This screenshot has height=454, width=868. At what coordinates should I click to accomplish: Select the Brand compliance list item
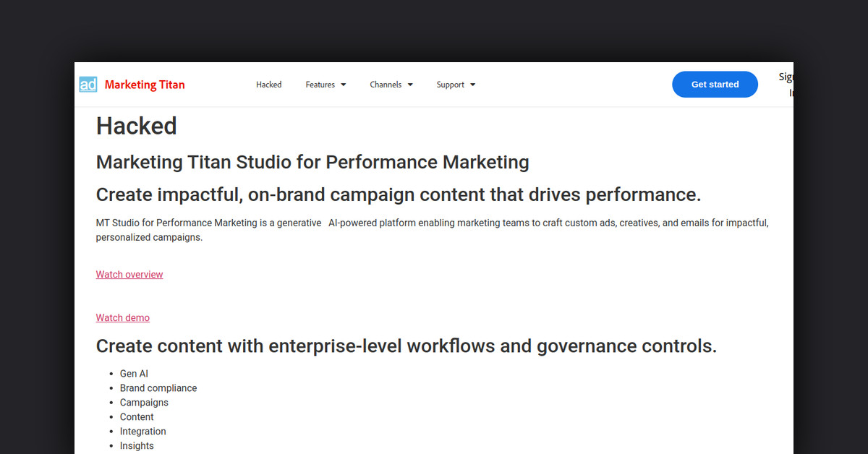(x=158, y=388)
